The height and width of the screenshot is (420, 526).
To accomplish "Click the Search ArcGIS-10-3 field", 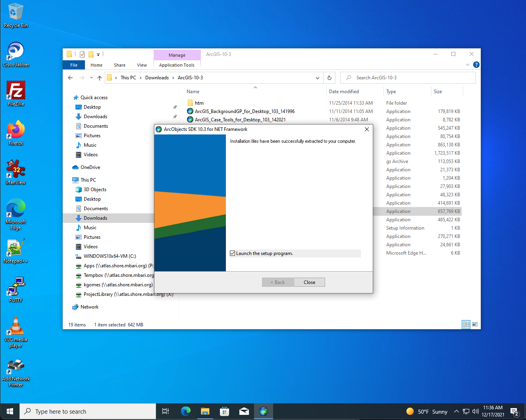I will click(x=408, y=78).
